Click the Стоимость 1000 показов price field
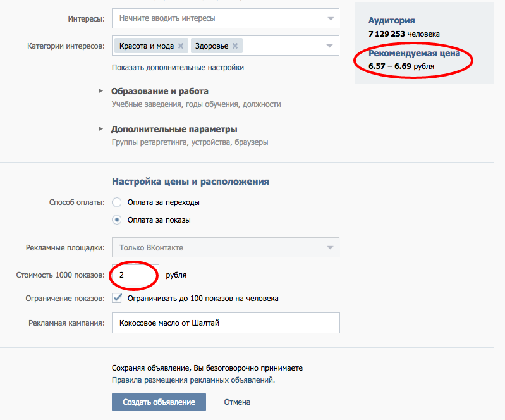The height and width of the screenshot is (420, 505). 135,275
